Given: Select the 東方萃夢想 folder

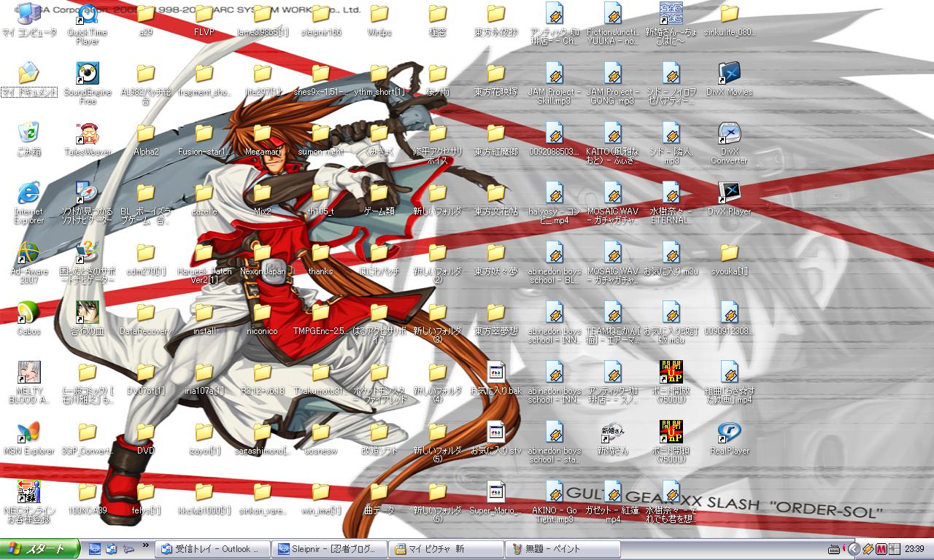Looking at the screenshot, I should pyautogui.click(x=496, y=320).
